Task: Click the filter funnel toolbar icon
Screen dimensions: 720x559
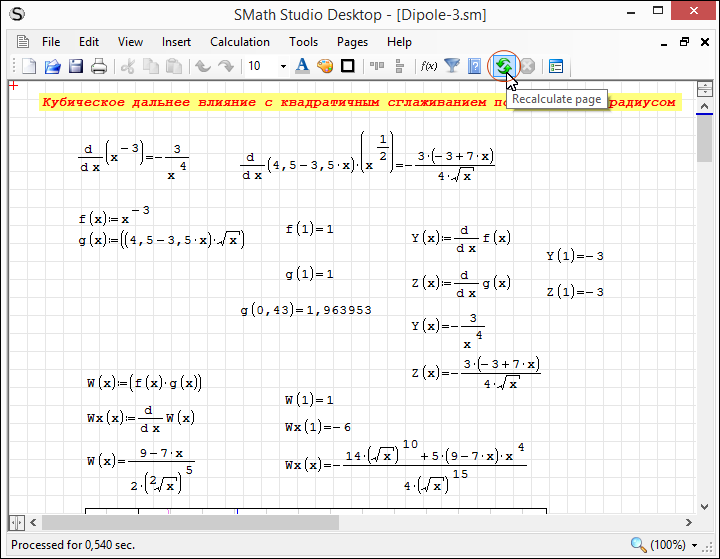Action: point(452,67)
